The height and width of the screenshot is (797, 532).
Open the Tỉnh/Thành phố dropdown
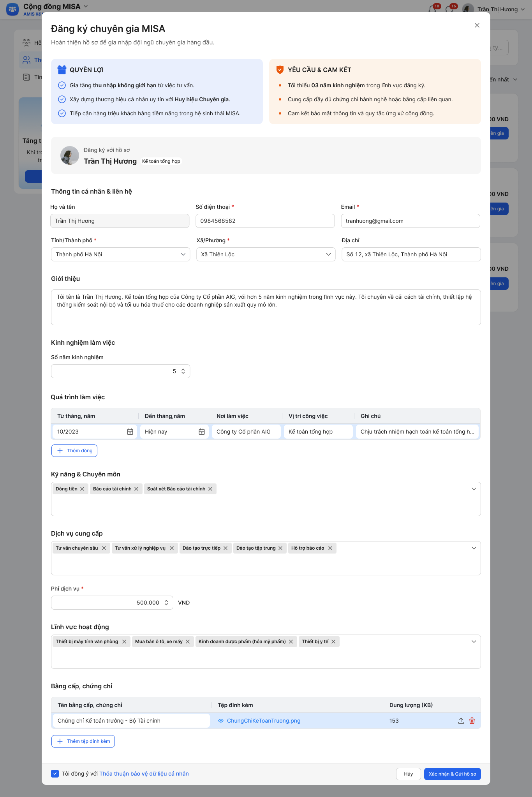pyautogui.click(x=120, y=254)
